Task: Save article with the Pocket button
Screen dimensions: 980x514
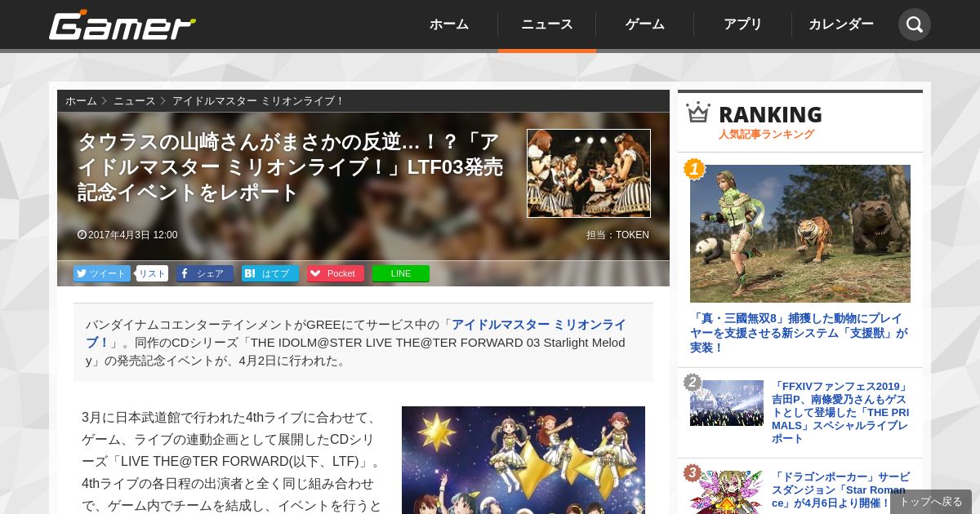Action: click(336, 273)
